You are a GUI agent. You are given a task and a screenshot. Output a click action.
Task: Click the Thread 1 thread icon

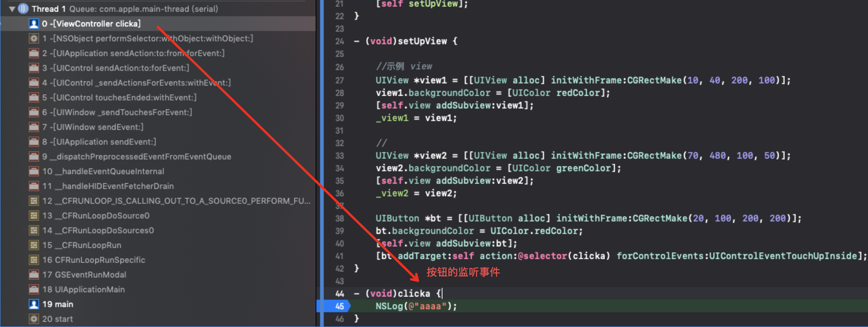(23, 8)
